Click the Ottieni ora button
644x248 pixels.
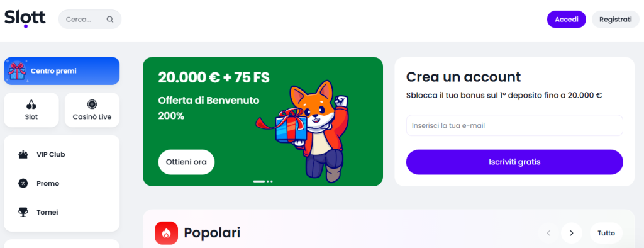point(186,162)
